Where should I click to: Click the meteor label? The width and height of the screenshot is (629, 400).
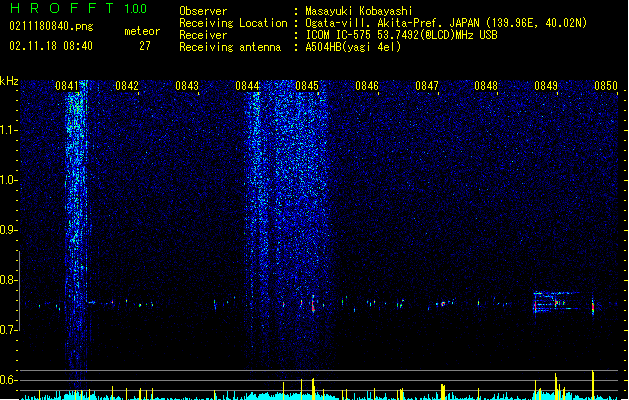coord(142,31)
